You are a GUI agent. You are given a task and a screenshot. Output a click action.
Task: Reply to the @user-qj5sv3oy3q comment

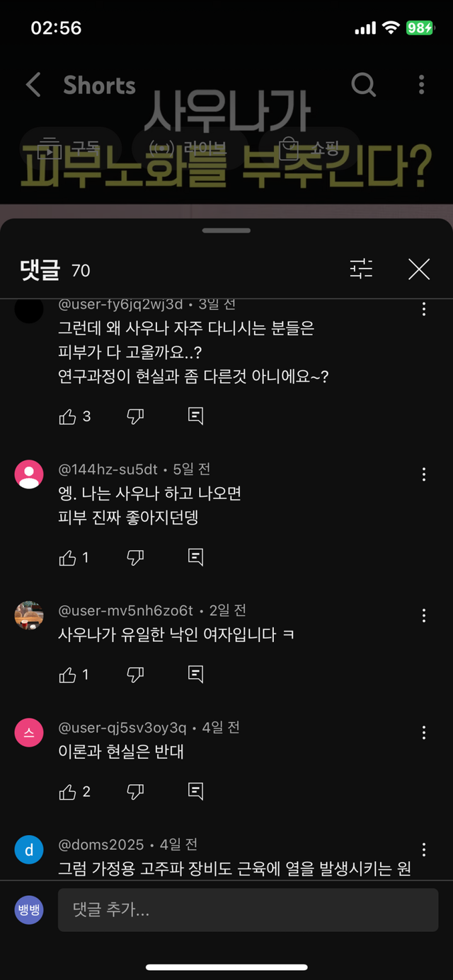tap(196, 792)
